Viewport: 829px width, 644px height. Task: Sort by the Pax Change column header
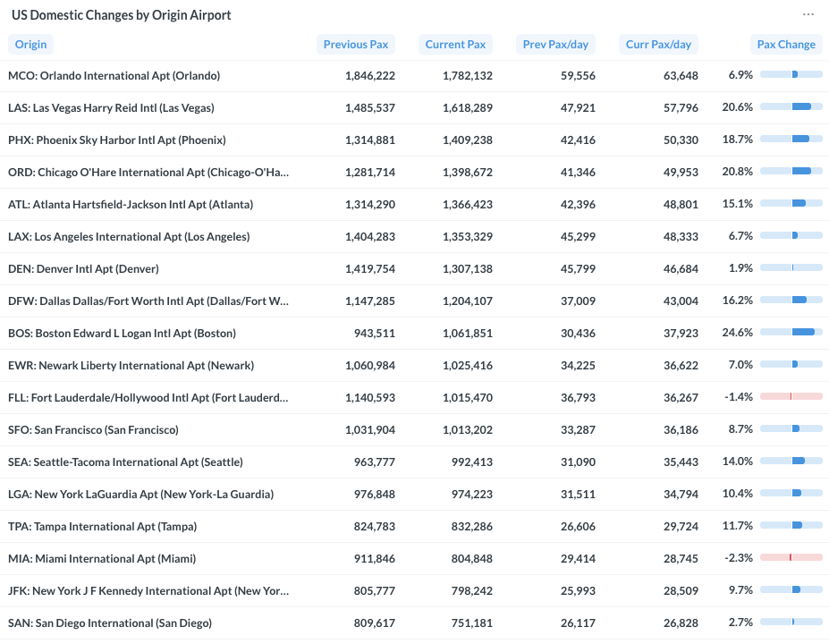tap(786, 44)
